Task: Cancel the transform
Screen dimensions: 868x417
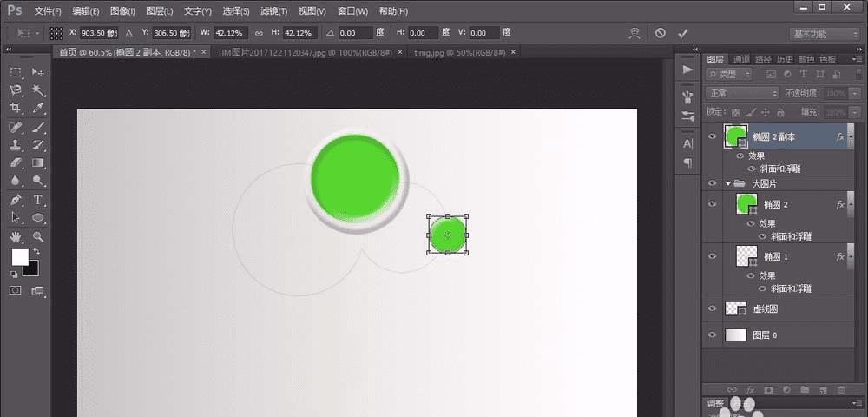Action: [660, 33]
